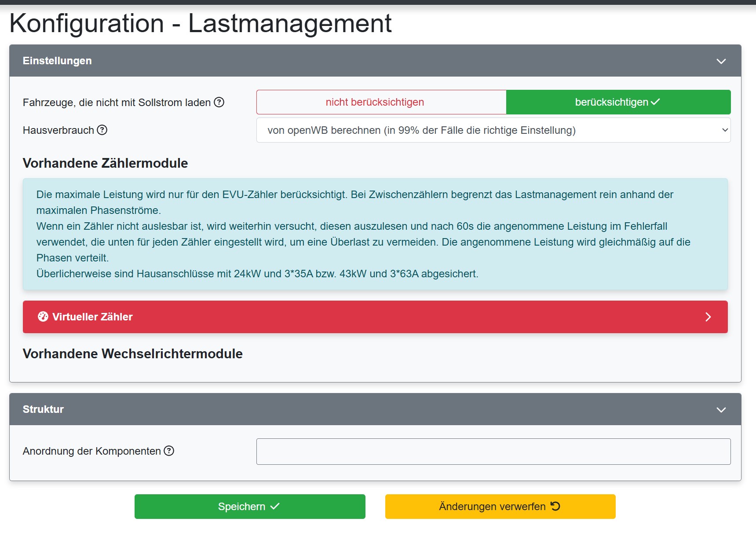Image resolution: width=756 pixels, height=544 pixels.
Task: Collapse the Einstellungen section
Action: pyautogui.click(x=721, y=61)
